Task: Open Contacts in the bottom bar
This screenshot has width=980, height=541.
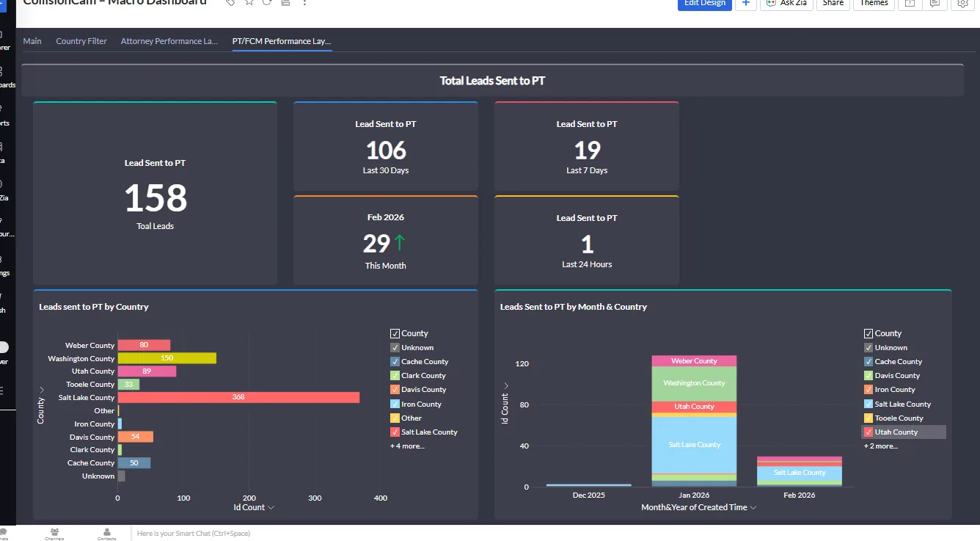Action: coord(107,534)
